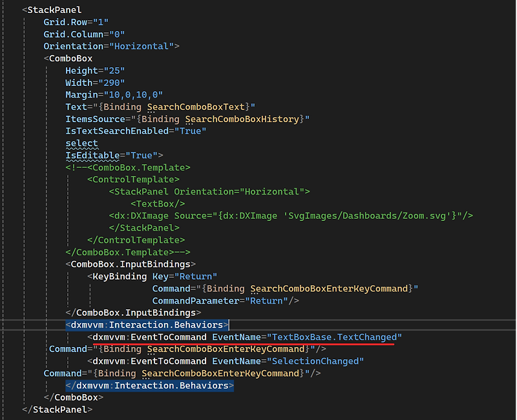Click the commented StackPanel Orientation line

(x=209, y=192)
